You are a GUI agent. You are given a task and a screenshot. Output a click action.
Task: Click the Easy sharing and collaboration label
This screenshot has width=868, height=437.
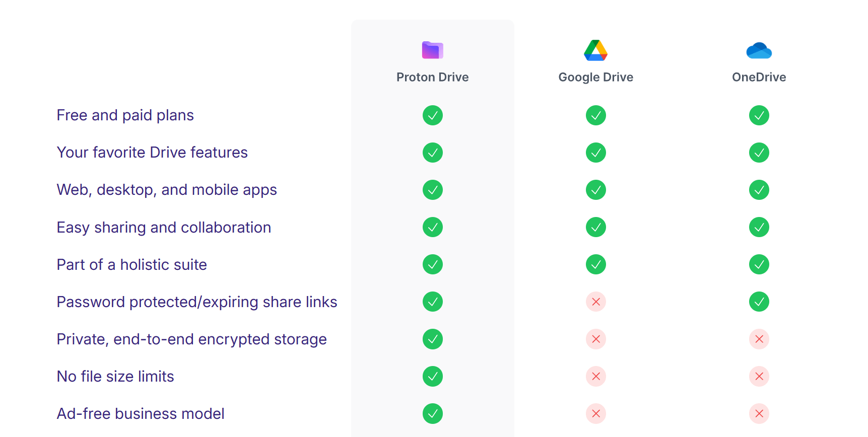pyautogui.click(x=164, y=227)
